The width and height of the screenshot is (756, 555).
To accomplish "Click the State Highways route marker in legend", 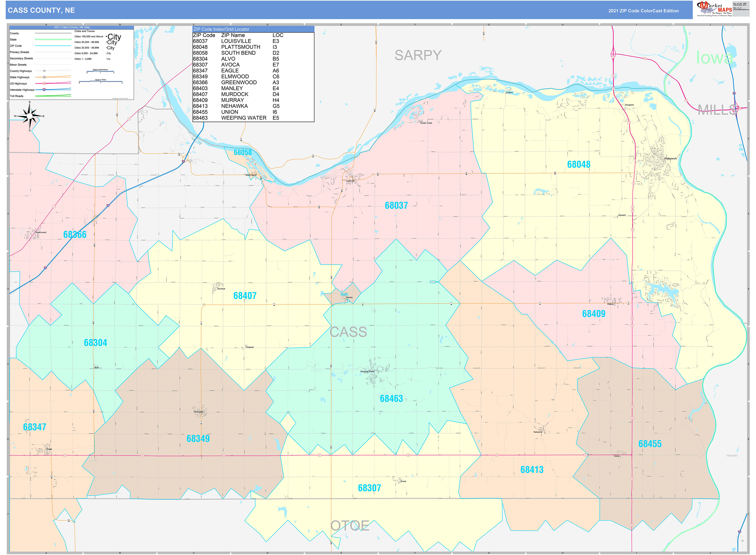I will point(44,77).
